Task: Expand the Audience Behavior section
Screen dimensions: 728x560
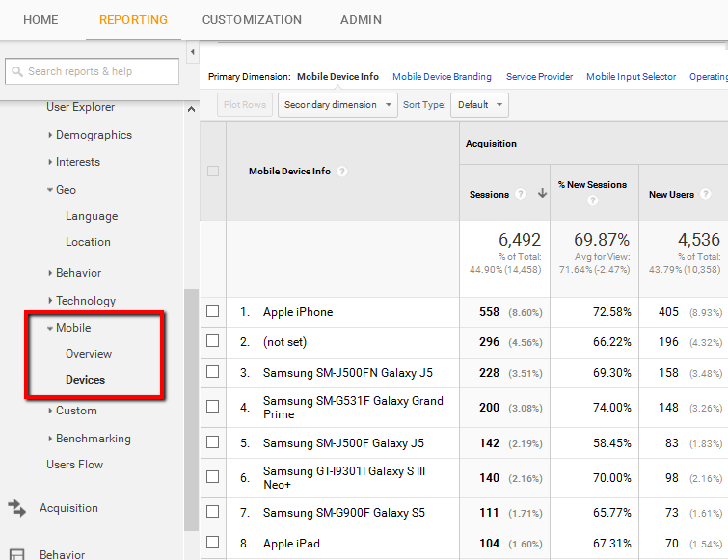Action: coord(75,273)
